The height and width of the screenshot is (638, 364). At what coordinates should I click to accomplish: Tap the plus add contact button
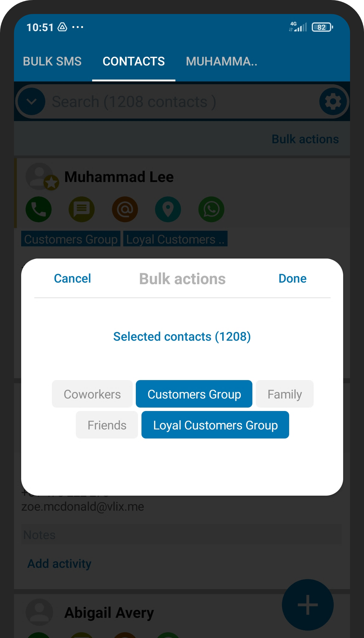tap(308, 605)
